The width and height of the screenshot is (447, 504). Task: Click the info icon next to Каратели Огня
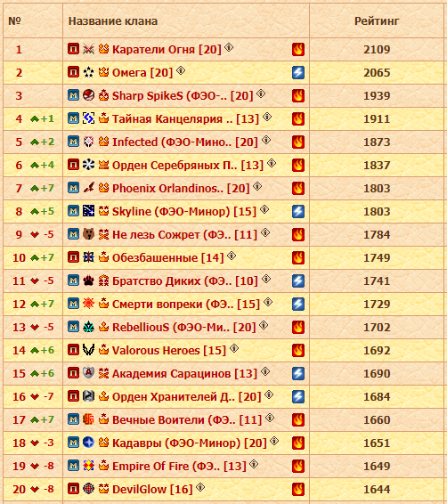point(229,47)
